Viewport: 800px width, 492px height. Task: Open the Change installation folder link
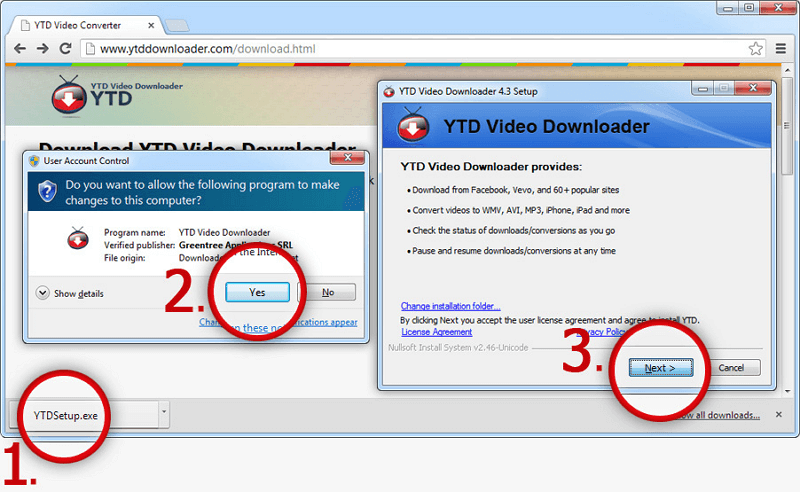(x=450, y=306)
